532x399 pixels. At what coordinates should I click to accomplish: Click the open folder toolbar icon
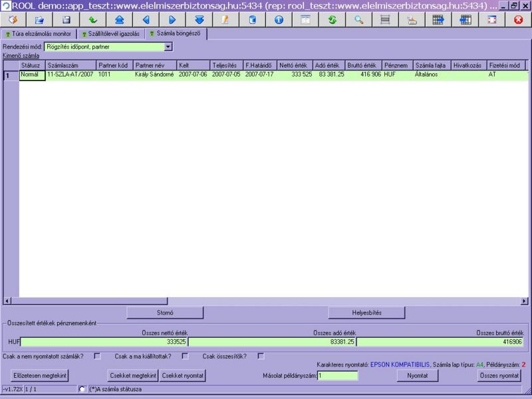coord(39,20)
